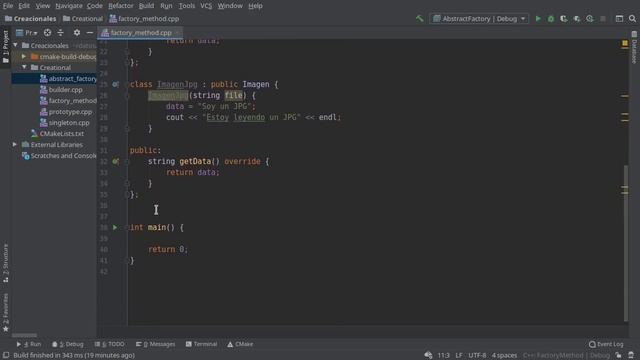Image resolution: width=640 pixels, height=360 pixels.
Task: Click the UTF-8 encoding status entry
Action: tap(477, 355)
